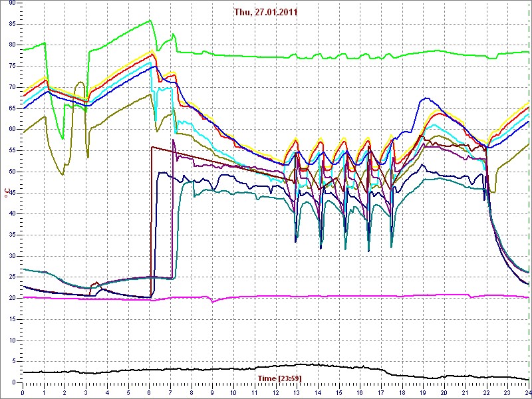
Task: Select the 25 label on the temperature axis
Action: (x=12, y=277)
